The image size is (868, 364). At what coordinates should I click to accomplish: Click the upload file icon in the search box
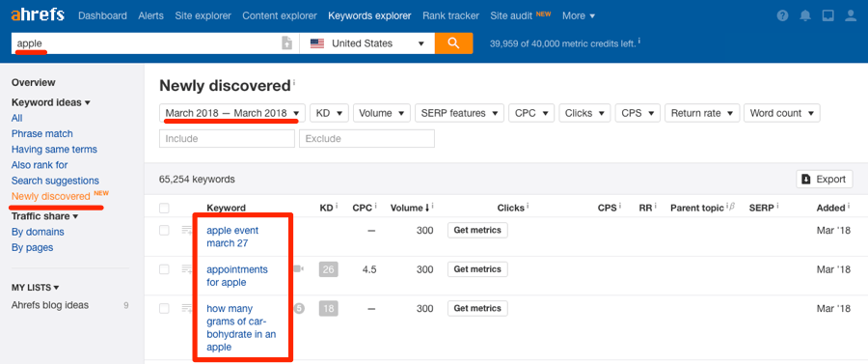[286, 43]
